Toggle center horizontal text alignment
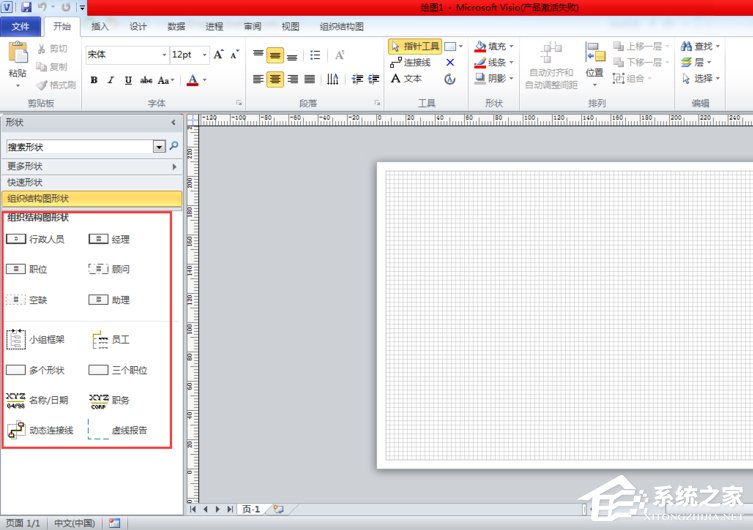753x530 pixels. (275, 79)
